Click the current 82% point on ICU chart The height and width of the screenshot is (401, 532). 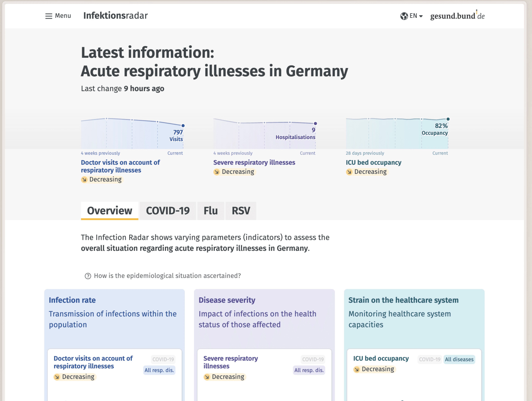tap(448, 119)
